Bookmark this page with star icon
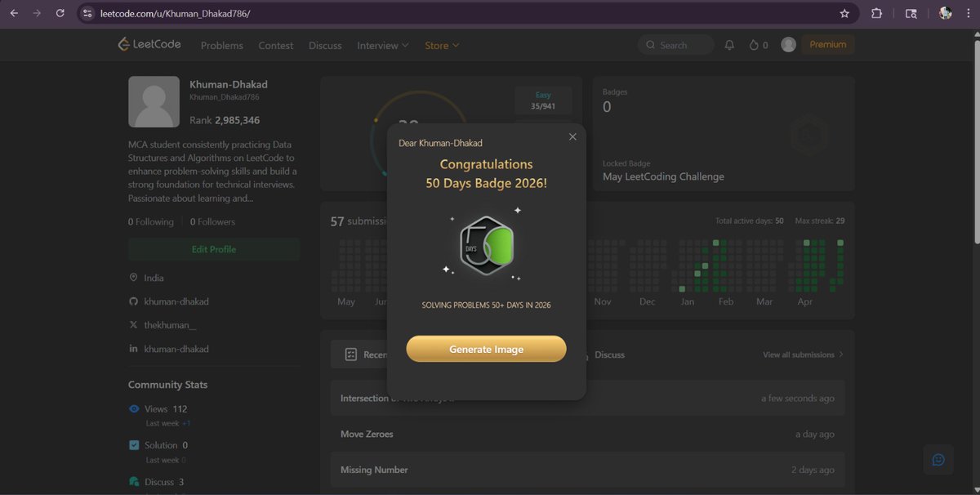The width and height of the screenshot is (980, 495). click(x=844, y=14)
